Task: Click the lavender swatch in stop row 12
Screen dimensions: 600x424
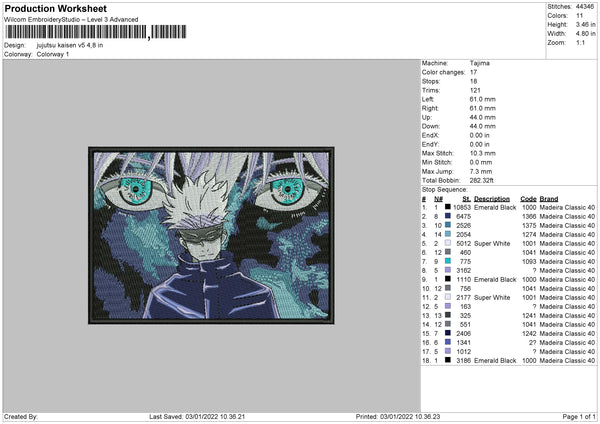Action: coord(448,306)
